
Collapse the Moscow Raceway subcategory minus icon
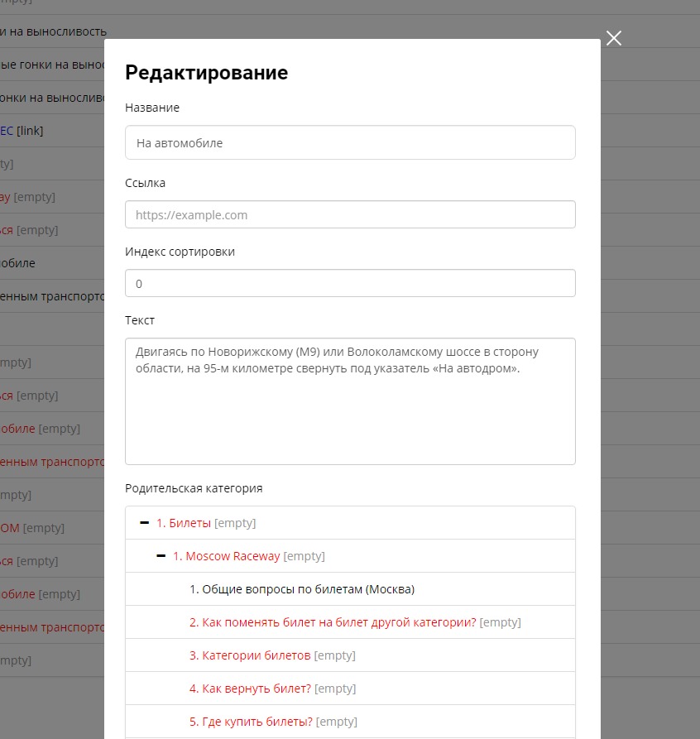point(161,556)
